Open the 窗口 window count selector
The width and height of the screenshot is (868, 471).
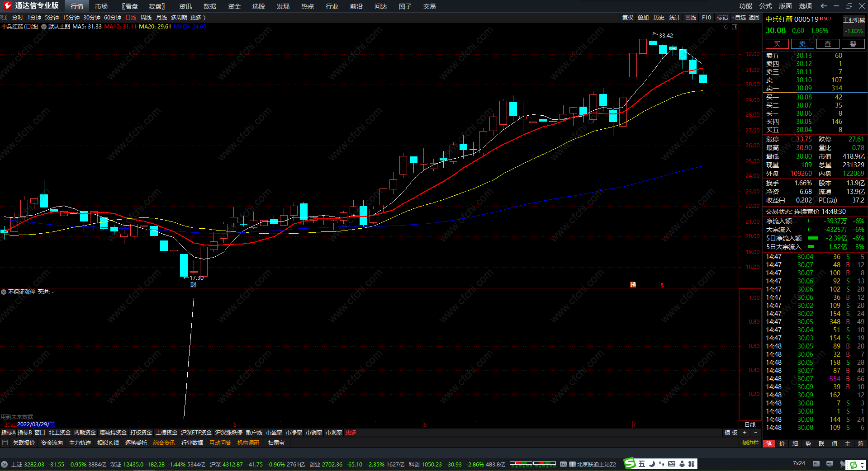pyautogui.click(x=40, y=433)
